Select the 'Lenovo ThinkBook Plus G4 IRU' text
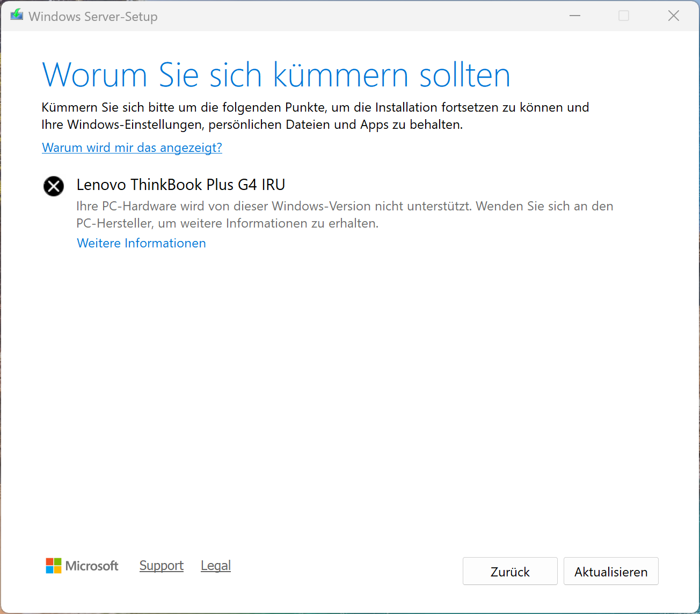The height and width of the screenshot is (614, 700). (181, 185)
